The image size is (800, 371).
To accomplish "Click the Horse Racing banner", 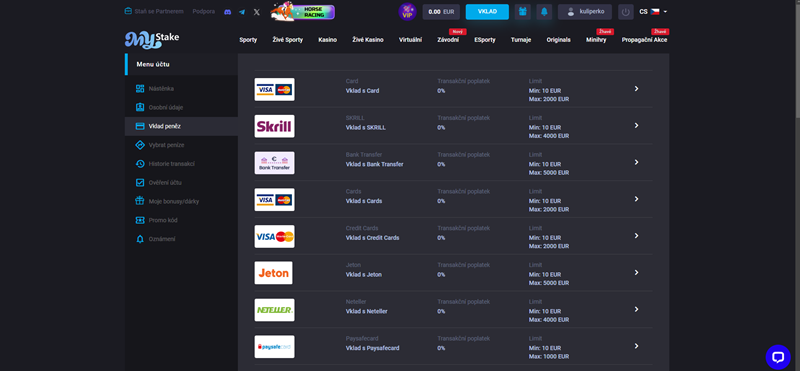I will [303, 11].
